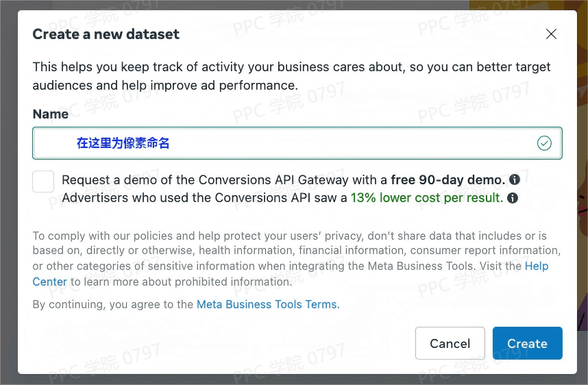Click the bold Name field label
588x385 pixels.
point(51,114)
